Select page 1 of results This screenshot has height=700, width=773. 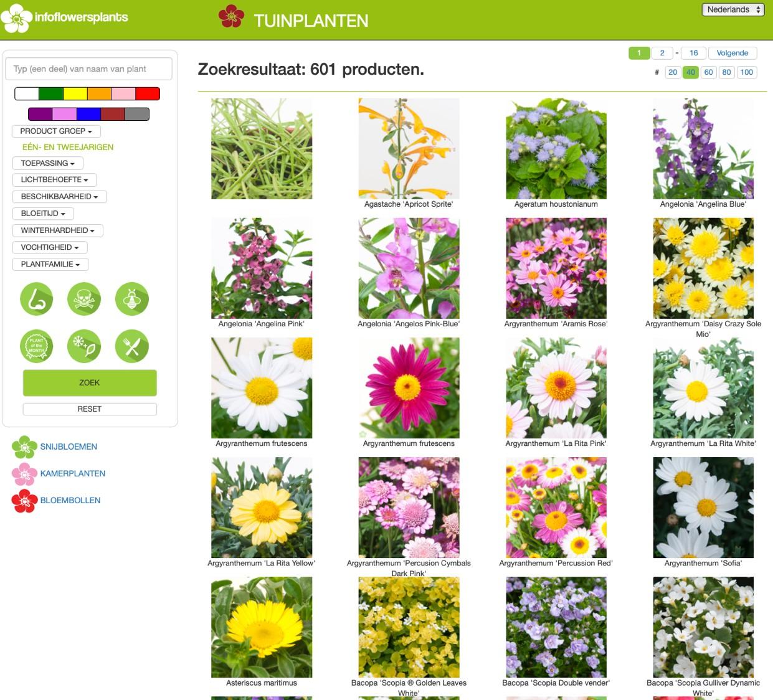click(639, 53)
